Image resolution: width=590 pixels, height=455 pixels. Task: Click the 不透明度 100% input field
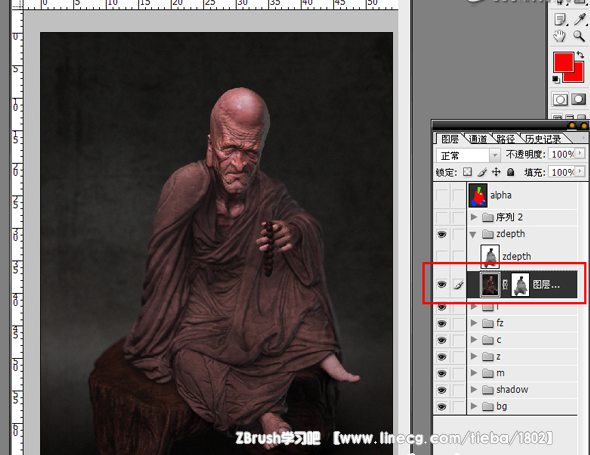coord(562,154)
